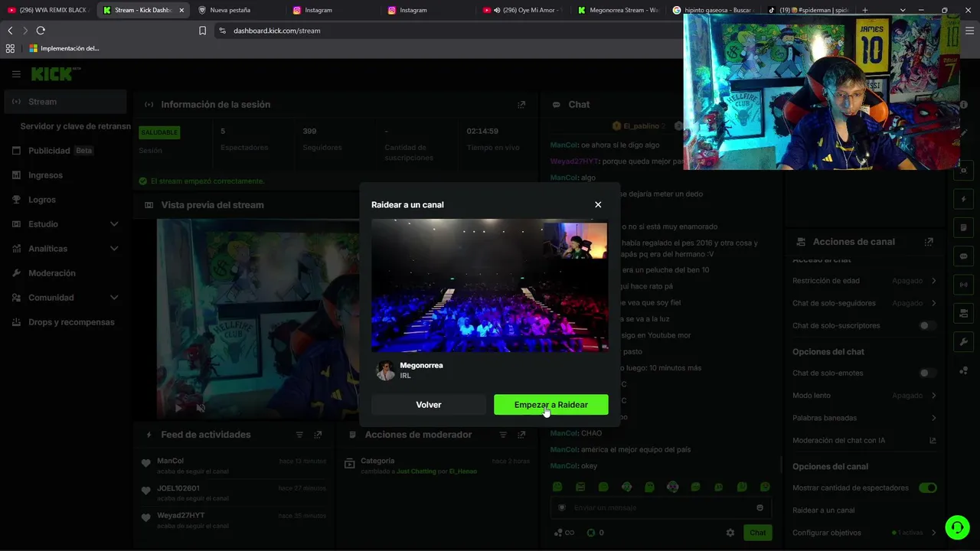Click the Enviar un mensaje input
Viewport: 980px width, 551px height.
tap(661, 507)
